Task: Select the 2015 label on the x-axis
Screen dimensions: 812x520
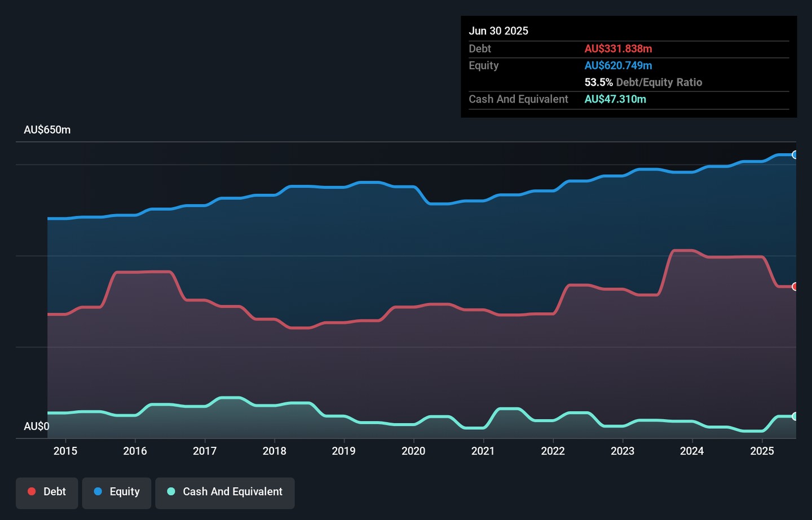Action: point(65,451)
